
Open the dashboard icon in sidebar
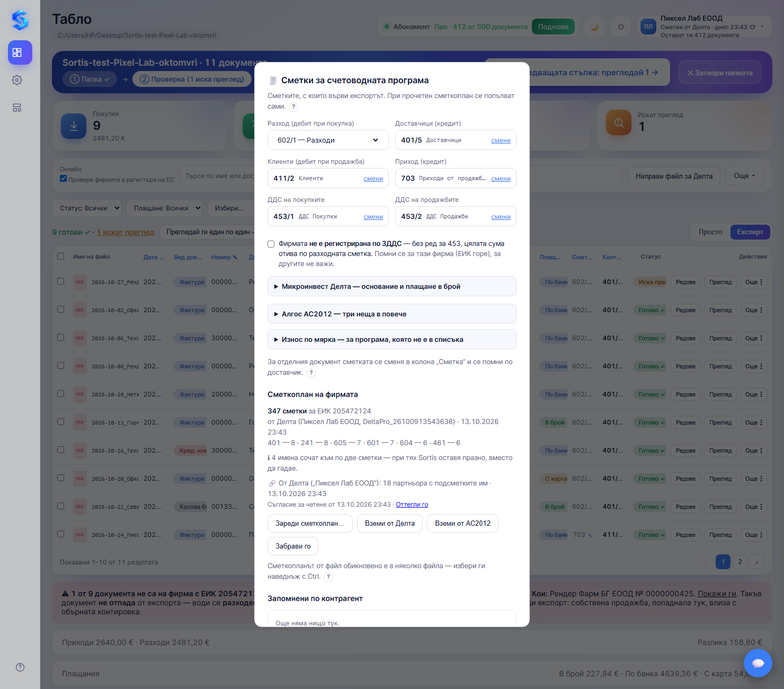[20, 52]
